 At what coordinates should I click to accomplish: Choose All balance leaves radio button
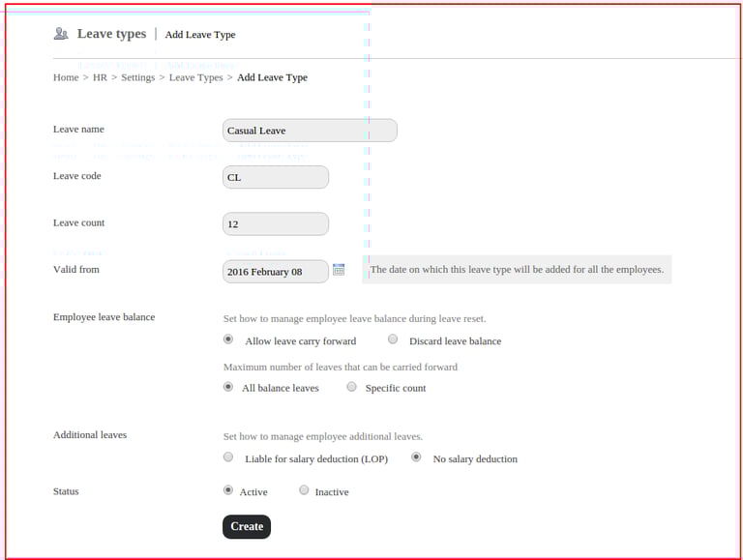228,387
